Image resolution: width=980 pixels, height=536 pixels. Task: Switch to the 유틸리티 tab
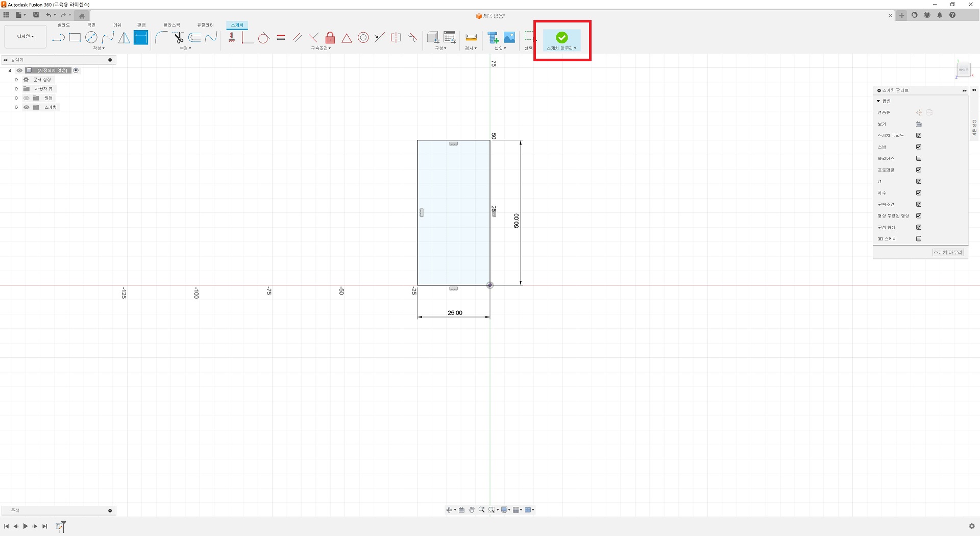pyautogui.click(x=205, y=25)
